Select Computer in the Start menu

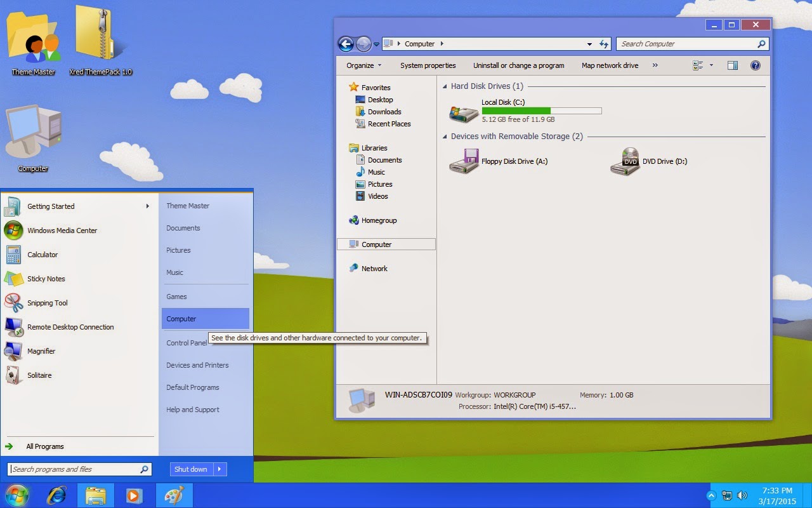tap(206, 319)
